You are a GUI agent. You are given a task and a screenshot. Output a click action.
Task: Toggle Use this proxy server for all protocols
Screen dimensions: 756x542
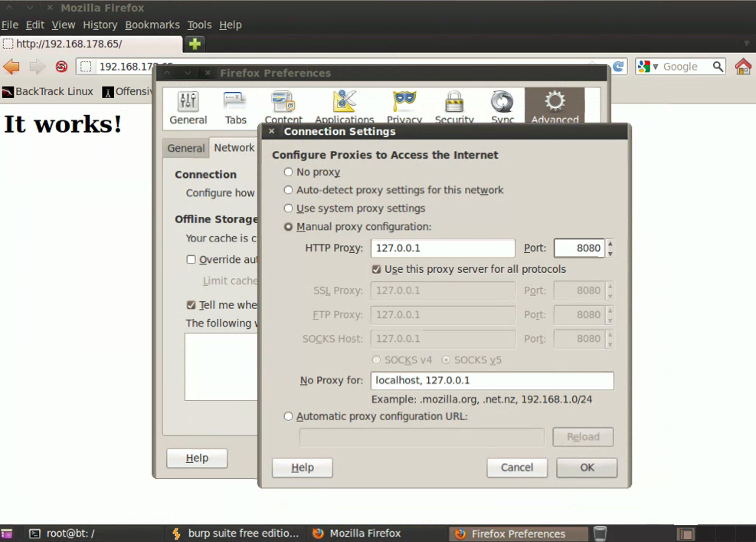pyautogui.click(x=377, y=269)
